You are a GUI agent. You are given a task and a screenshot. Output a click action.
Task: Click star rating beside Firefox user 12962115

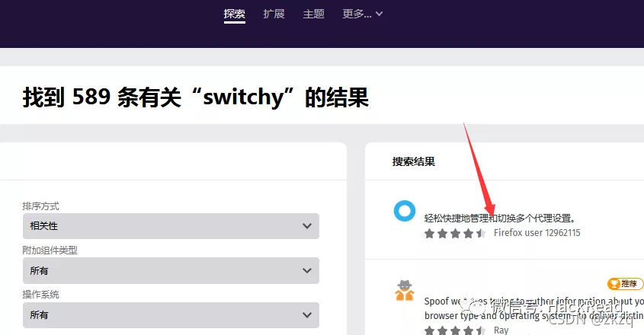point(455,234)
